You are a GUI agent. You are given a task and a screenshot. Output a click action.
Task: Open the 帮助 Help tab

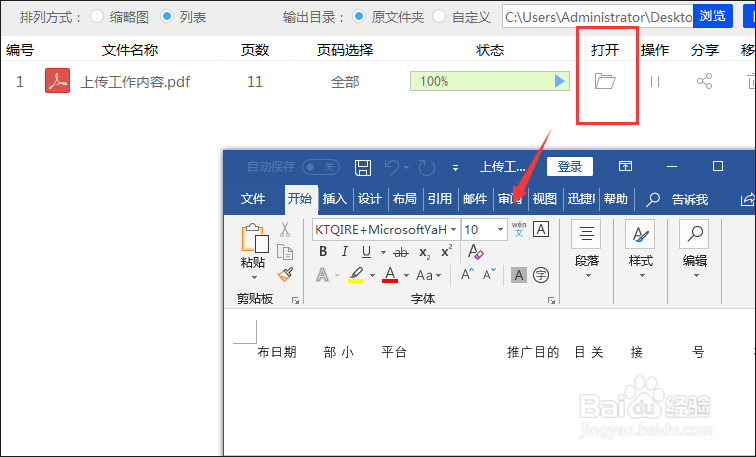tap(616, 199)
